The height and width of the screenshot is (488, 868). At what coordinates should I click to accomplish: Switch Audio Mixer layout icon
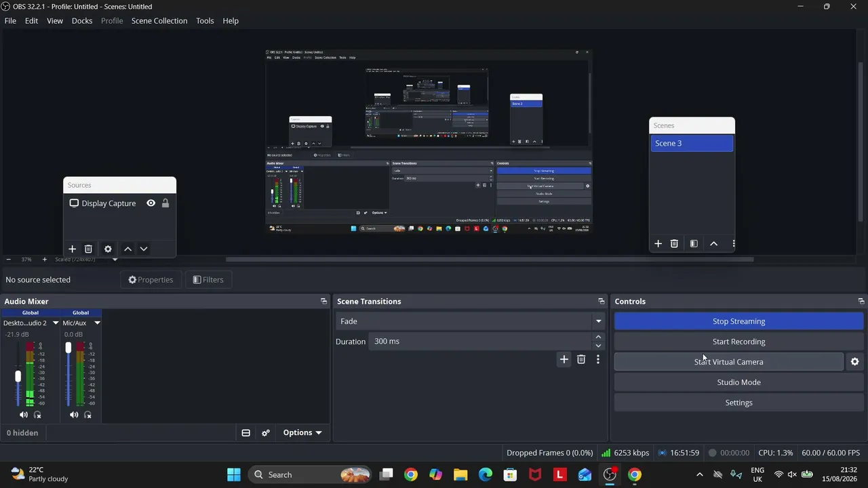click(x=246, y=432)
